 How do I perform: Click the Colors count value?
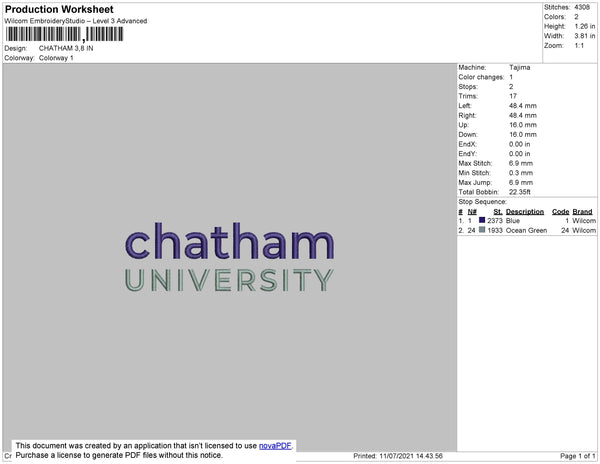[576, 17]
